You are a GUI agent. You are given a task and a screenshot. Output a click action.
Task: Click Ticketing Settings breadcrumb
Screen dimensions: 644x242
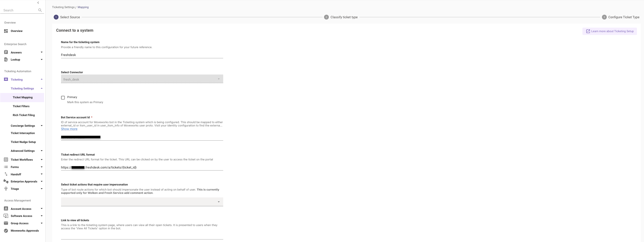pos(63,7)
